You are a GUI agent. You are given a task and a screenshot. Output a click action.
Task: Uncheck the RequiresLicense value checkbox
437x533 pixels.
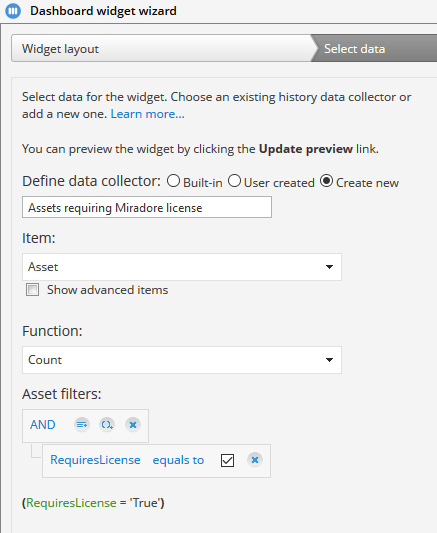click(227, 460)
